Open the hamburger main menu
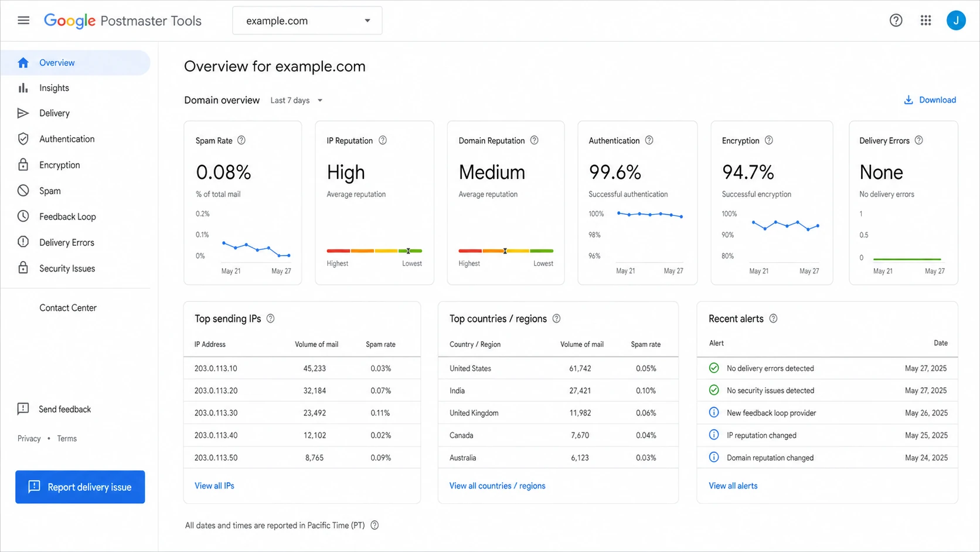This screenshot has width=980, height=552. [x=23, y=21]
